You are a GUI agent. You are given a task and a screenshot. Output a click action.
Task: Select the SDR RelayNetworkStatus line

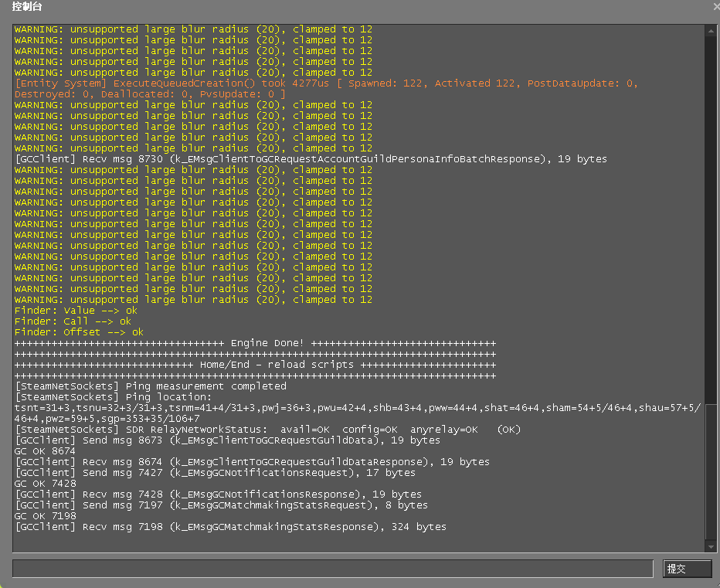[x=268, y=430]
